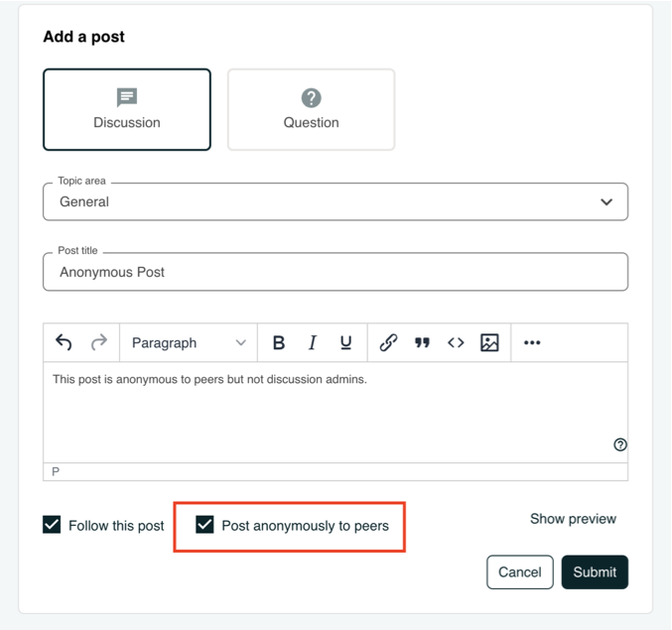This screenshot has width=672, height=630.
Task: Click the Submit button
Action: click(595, 572)
